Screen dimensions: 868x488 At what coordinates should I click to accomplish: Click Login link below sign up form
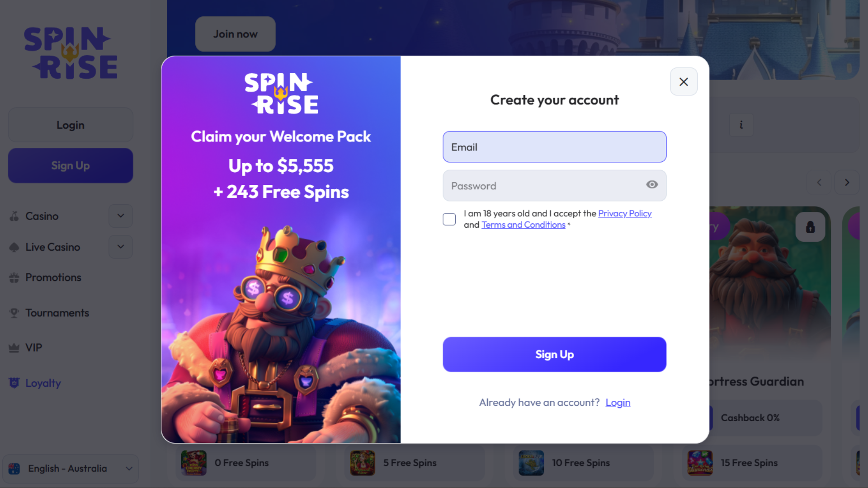618,403
